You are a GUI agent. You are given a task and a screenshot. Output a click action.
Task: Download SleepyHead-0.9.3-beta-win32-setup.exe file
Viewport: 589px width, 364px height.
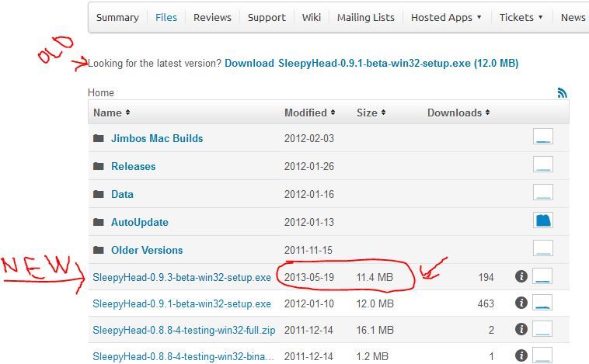(x=182, y=277)
